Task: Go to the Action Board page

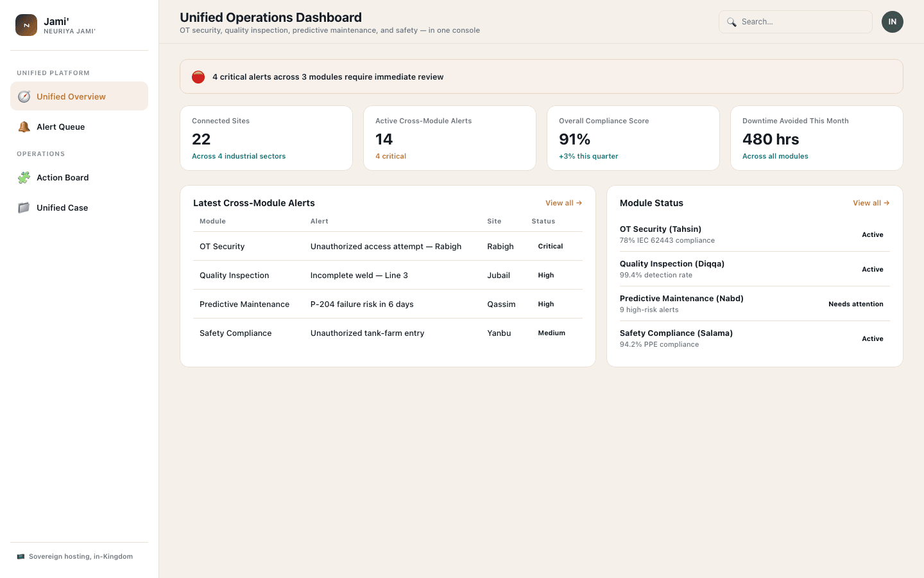Action: click(x=79, y=177)
